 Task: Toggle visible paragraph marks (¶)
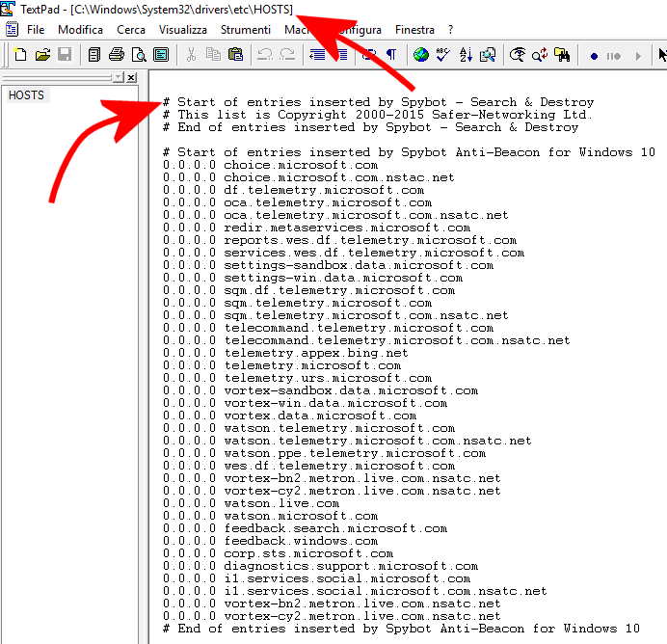click(391, 55)
